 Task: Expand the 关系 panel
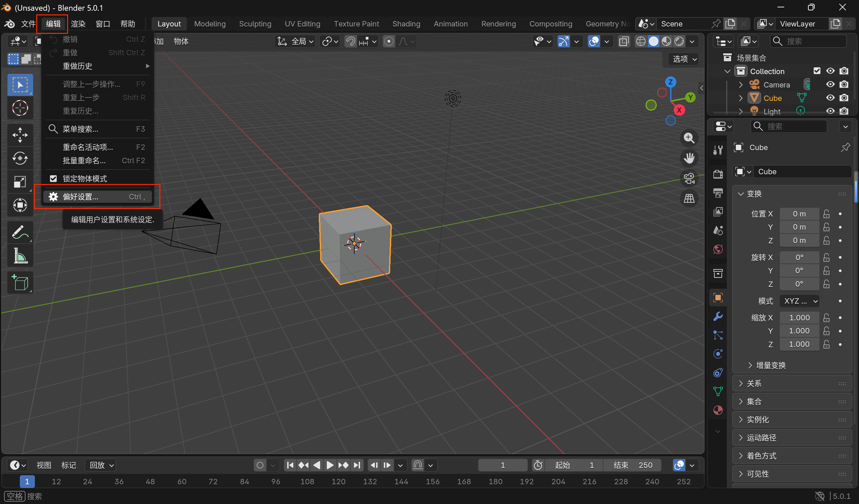[754, 383]
